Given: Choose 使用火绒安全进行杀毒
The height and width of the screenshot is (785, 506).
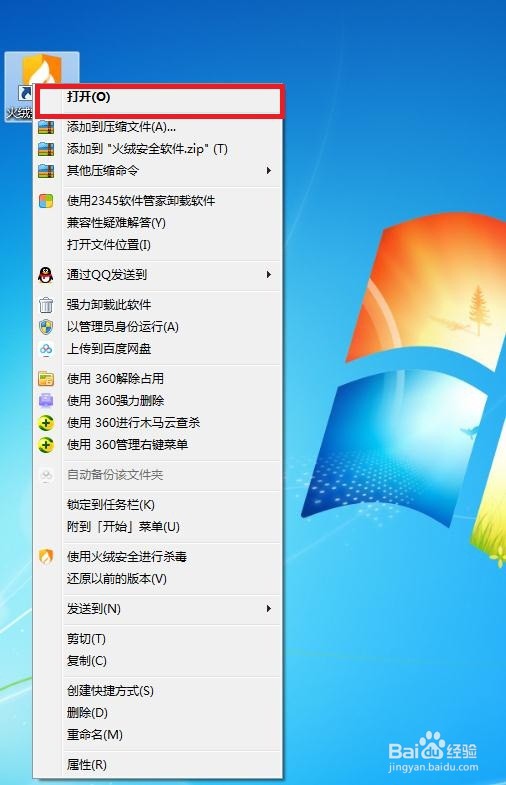Looking at the screenshot, I should click(158, 557).
